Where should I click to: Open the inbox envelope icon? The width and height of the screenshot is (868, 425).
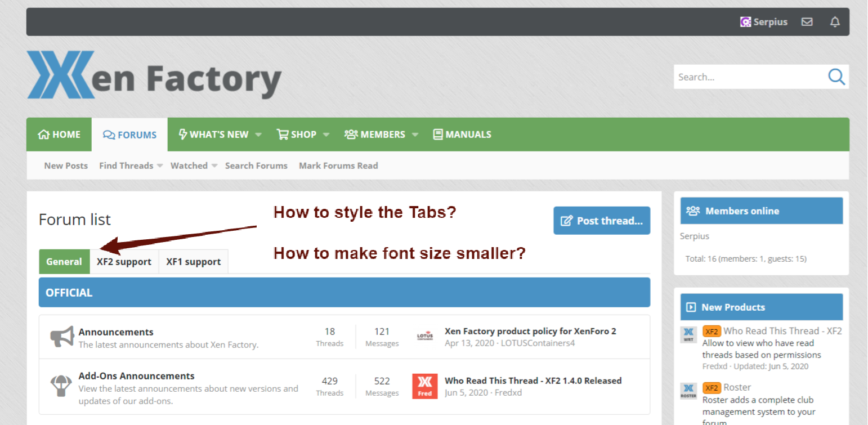(807, 22)
